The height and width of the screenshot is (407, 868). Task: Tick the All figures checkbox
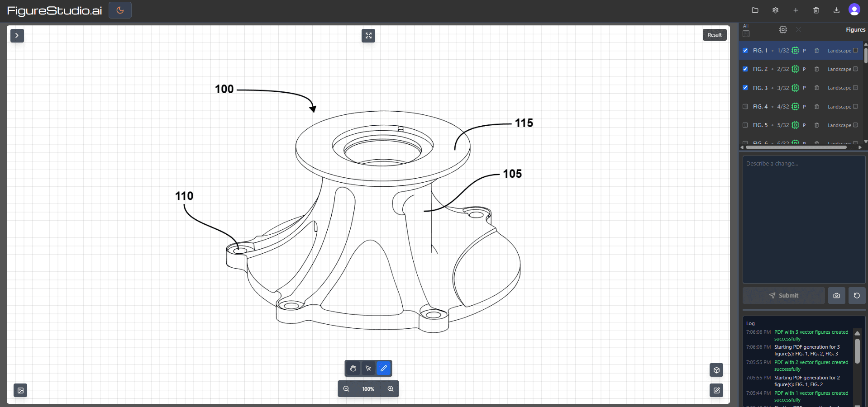click(x=746, y=33)
